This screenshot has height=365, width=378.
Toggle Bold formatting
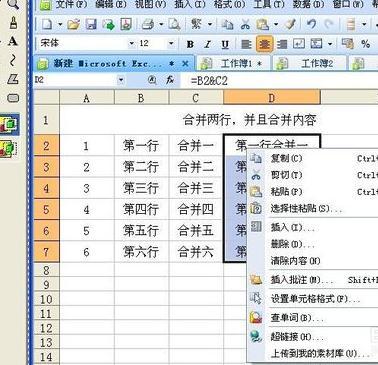tap(190, 44)
